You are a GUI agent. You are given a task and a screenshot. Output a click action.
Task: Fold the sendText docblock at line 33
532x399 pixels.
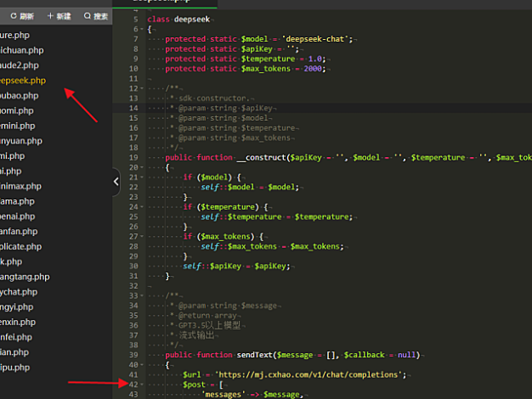tap(142, 295)
